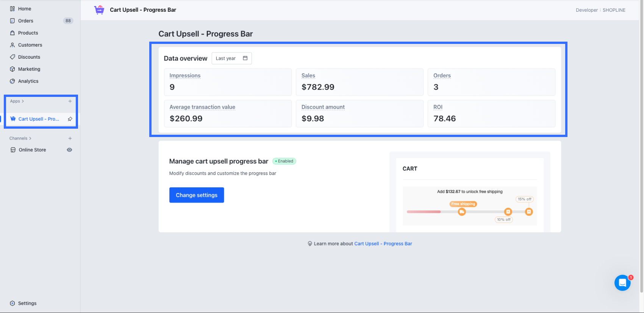
Task: Click Average transaction value label
Action: [202, 107]
